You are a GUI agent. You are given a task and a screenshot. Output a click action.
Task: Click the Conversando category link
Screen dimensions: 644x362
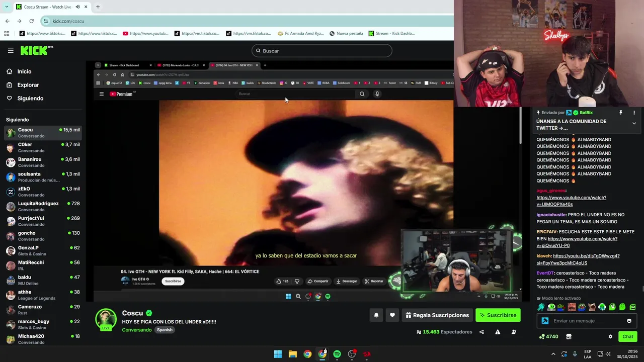[136, 330]
